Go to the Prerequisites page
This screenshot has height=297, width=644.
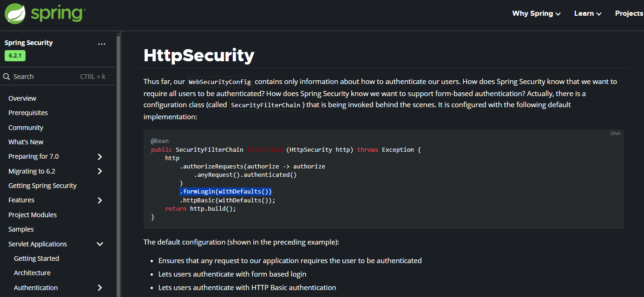point(28,113)
